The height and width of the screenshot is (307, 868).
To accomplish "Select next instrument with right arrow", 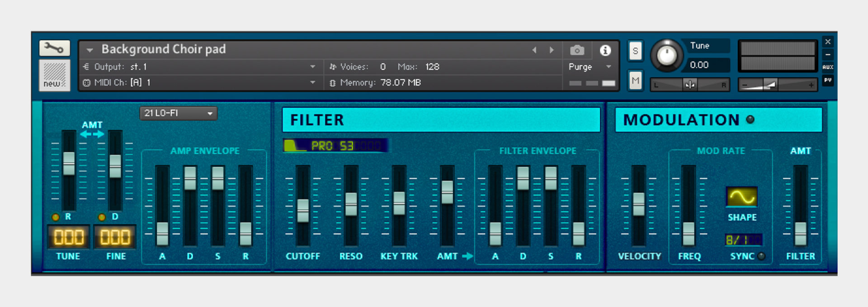I will (x=552, y=50).
